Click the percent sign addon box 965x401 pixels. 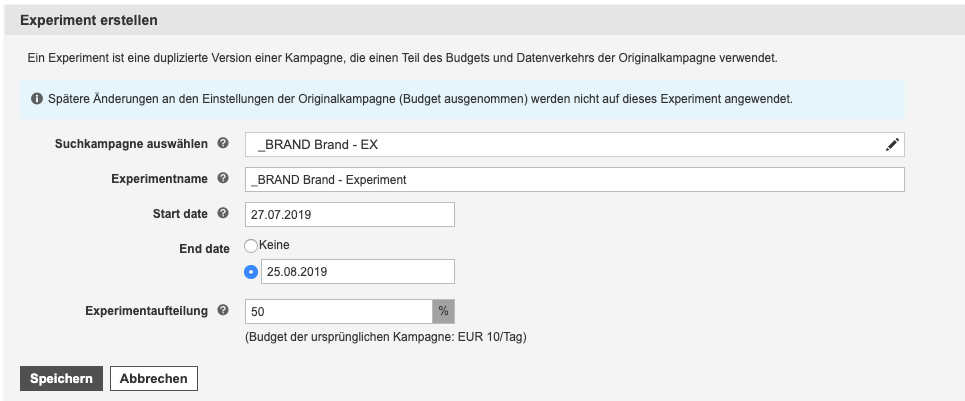coord(444,312)
